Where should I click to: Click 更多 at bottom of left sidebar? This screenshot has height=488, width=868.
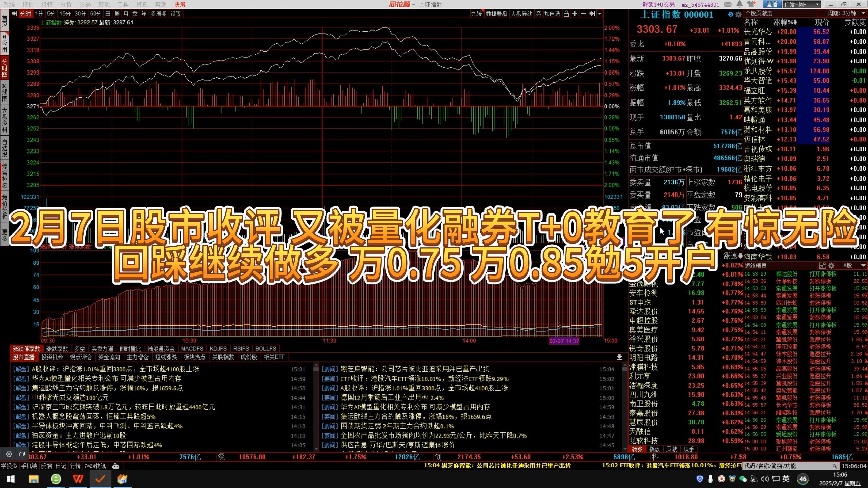point(4,235)
